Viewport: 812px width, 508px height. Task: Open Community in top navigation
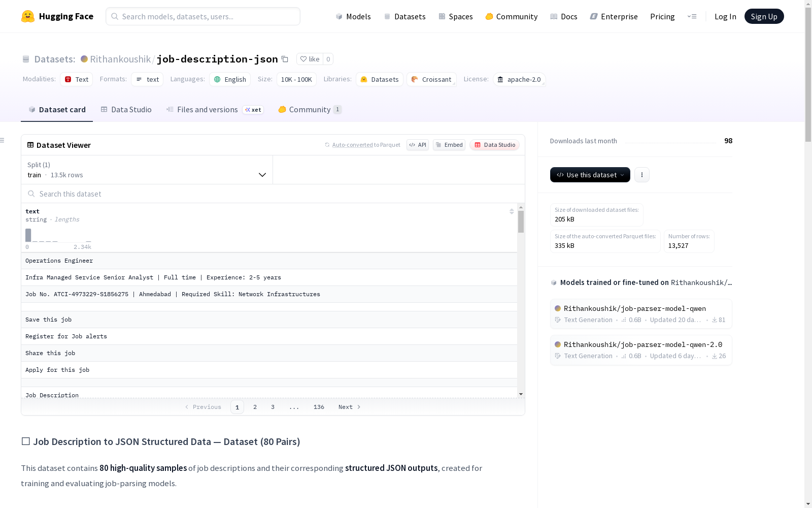tap(512, 16)
